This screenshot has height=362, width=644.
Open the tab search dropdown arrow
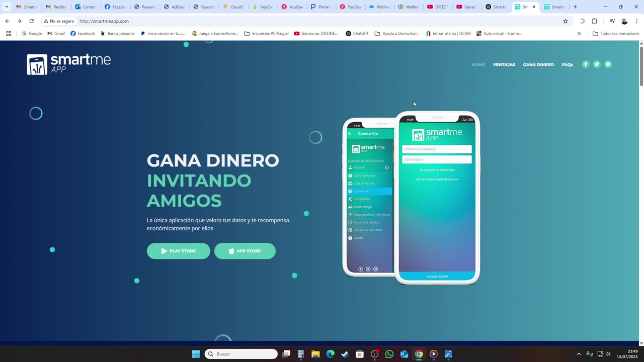click(x=7, y=7)
